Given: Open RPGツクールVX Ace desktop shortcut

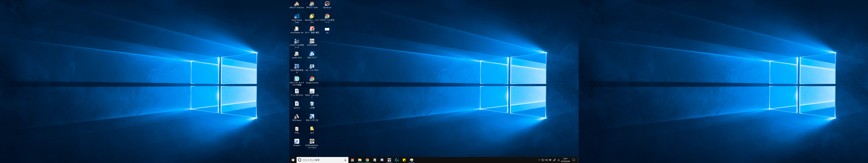Looking at the screenshot, I should pos(297,4).
